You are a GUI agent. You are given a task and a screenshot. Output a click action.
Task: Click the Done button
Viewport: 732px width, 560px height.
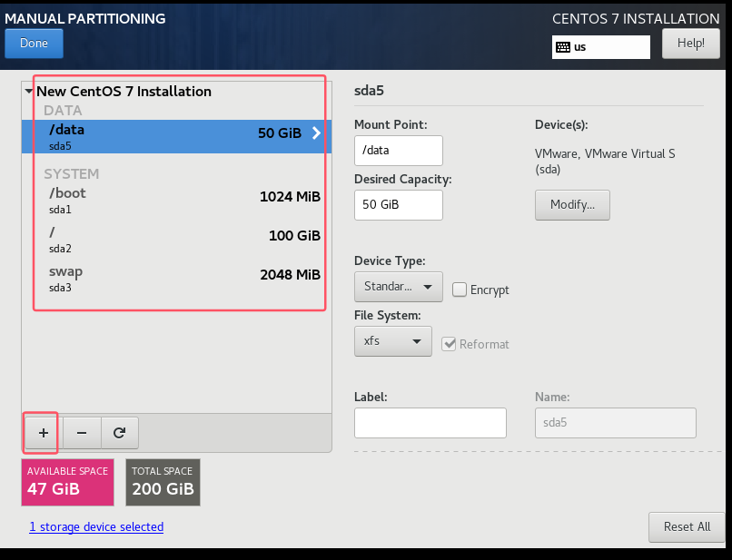(35, 44)
